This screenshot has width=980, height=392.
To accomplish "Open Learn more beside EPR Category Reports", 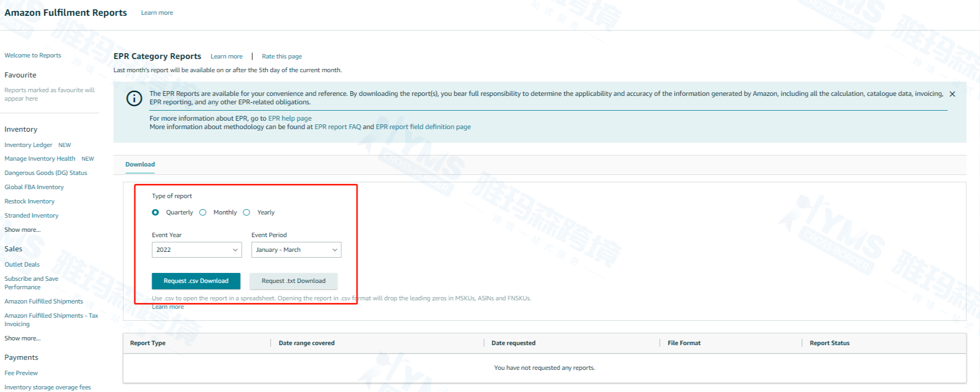I will 226,56.
